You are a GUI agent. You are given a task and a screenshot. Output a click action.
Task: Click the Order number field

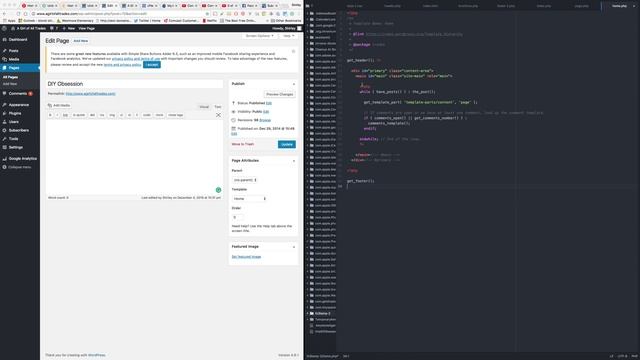click(x=237, y=217)
